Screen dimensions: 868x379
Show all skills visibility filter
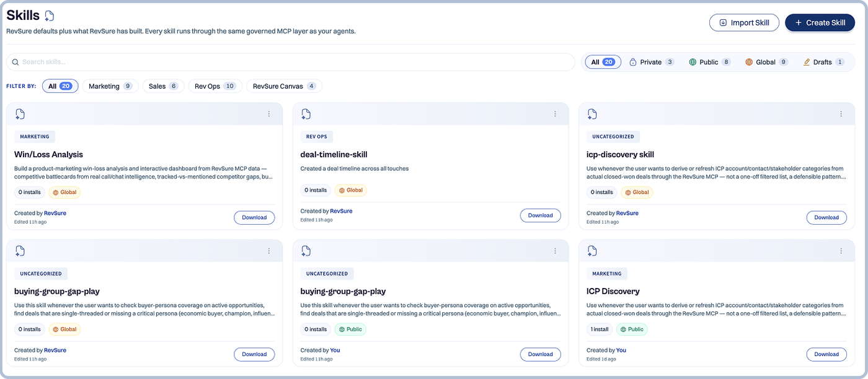pos(603,62)
